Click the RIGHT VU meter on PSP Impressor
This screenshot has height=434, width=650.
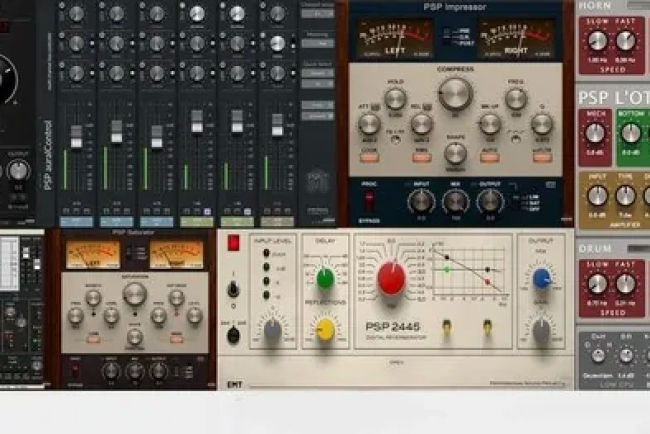point(516,39)
